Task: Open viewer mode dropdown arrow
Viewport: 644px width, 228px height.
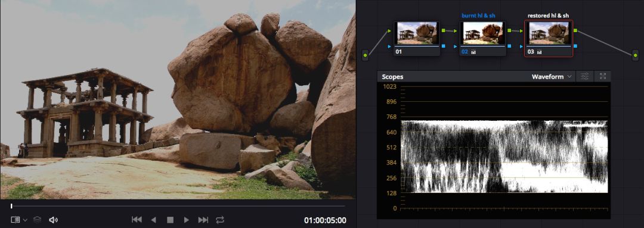Action: tap(25, 220)
